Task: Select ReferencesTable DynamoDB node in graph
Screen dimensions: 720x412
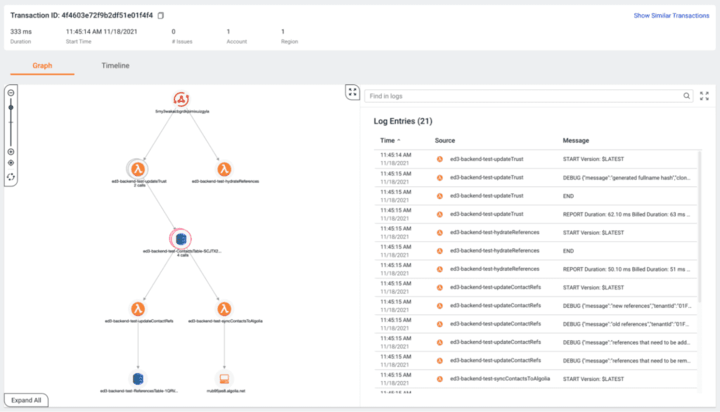Action: (138, 379)
